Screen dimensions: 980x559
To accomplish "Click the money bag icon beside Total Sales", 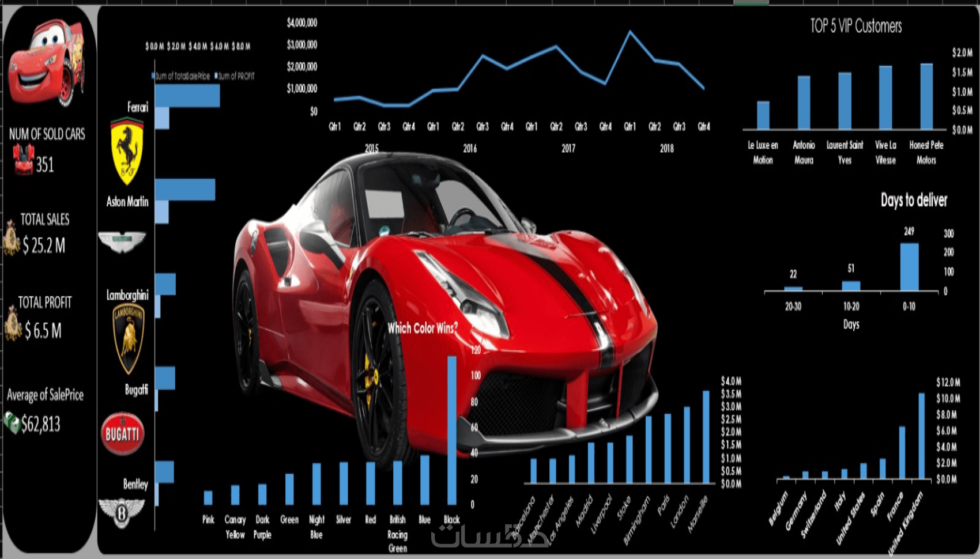I will tap(11, 237).
